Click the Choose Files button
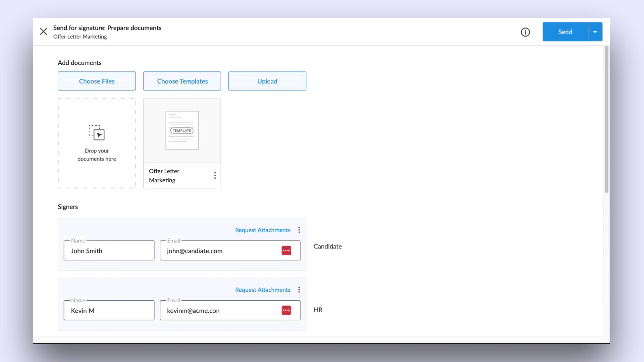This screenshot has width=644, height=362. pyautogui.click(x=97, y=81)
